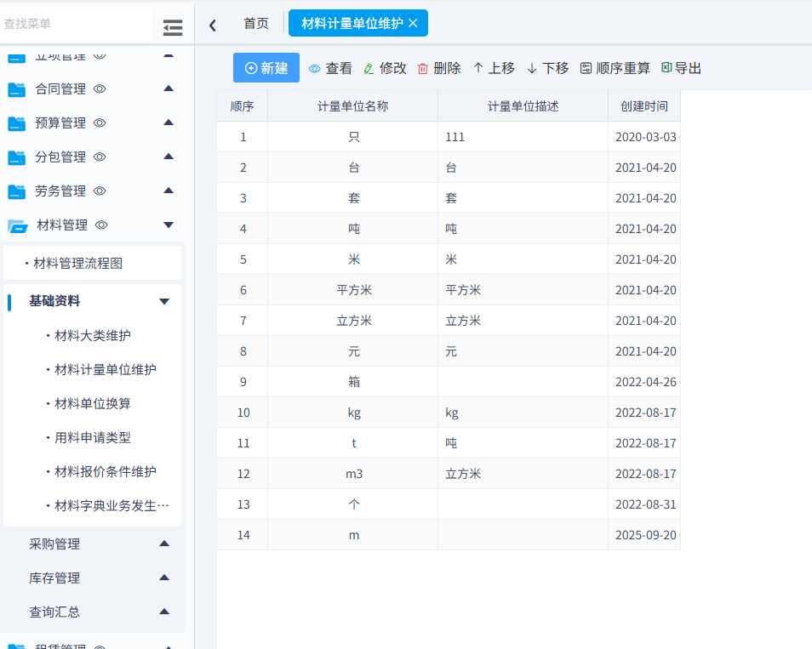Screen dimensions: 812x649
Task: Open 材料计量单位维护 in the sidebar
Action: point(106,369)
